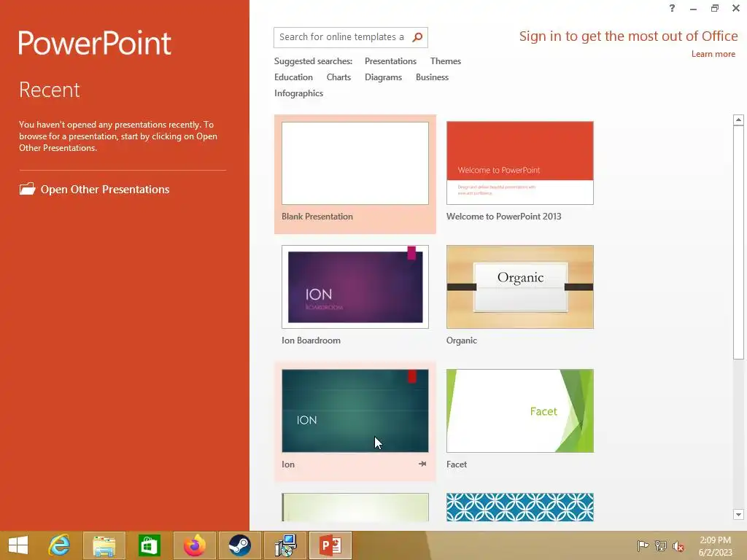Click Sign in to get the most out of Office
The height and width of the screenshot is (560, 747).
(x=628, y=36)
